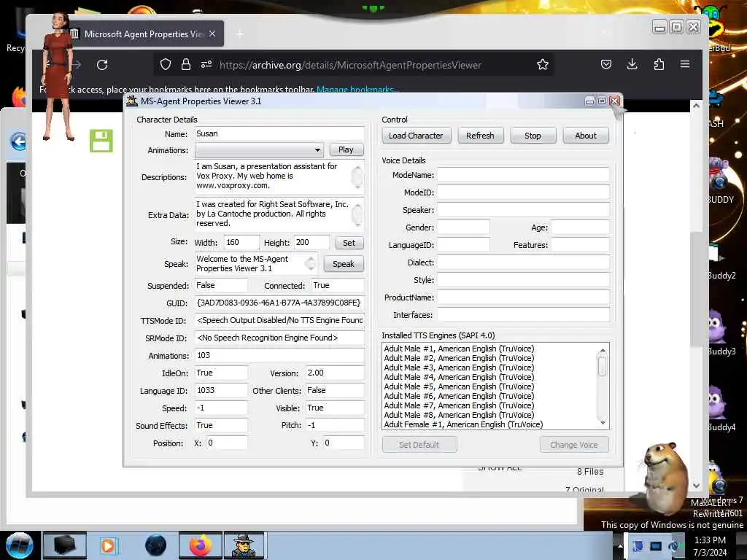Select Adult Male #3 TruVoice engine

pos(459,367)
